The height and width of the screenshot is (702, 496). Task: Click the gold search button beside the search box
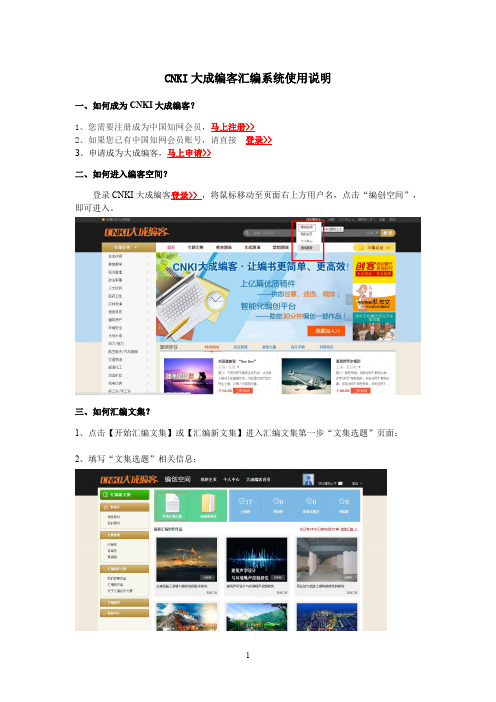point(388,233)
